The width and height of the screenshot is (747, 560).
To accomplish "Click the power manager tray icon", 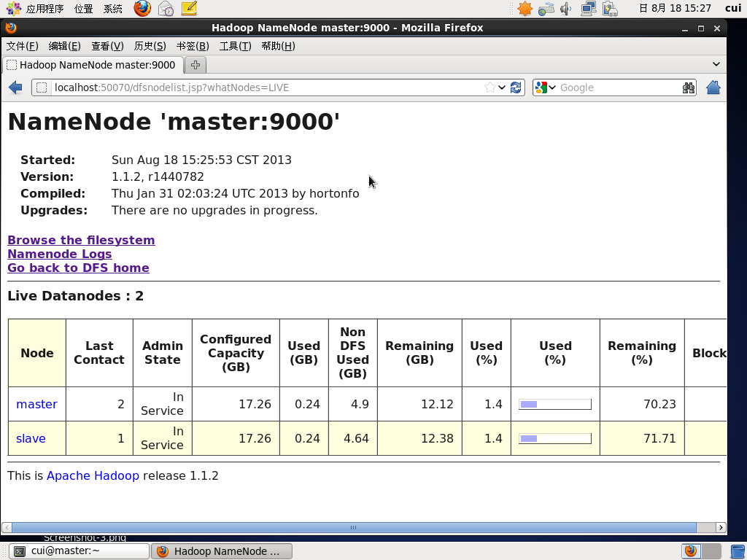I will coord(610,9).
